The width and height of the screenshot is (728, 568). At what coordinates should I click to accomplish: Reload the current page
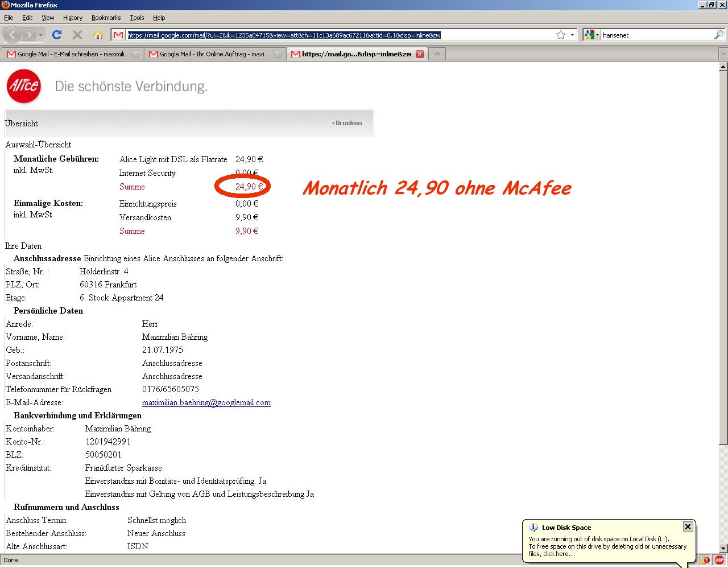click(57, 35)
